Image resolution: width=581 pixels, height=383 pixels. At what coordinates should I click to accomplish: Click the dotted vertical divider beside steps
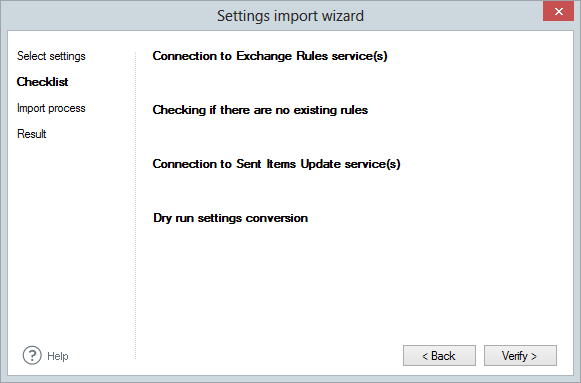(x=136, y=206)
